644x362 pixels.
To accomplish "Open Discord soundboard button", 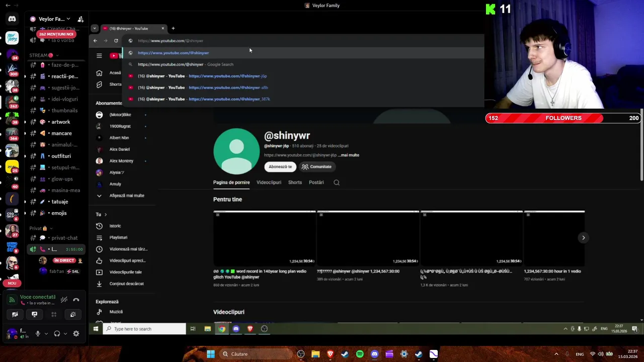I will [73, 314].
